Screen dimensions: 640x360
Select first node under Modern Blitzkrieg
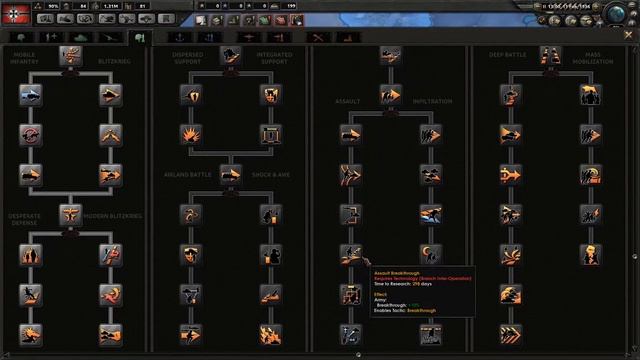(111, 255)
